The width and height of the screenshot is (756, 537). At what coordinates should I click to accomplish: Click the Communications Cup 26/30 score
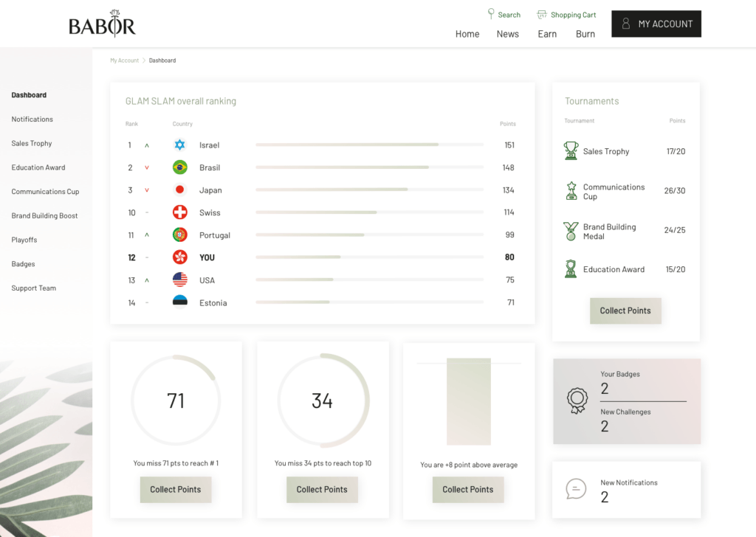pos(675,191)
